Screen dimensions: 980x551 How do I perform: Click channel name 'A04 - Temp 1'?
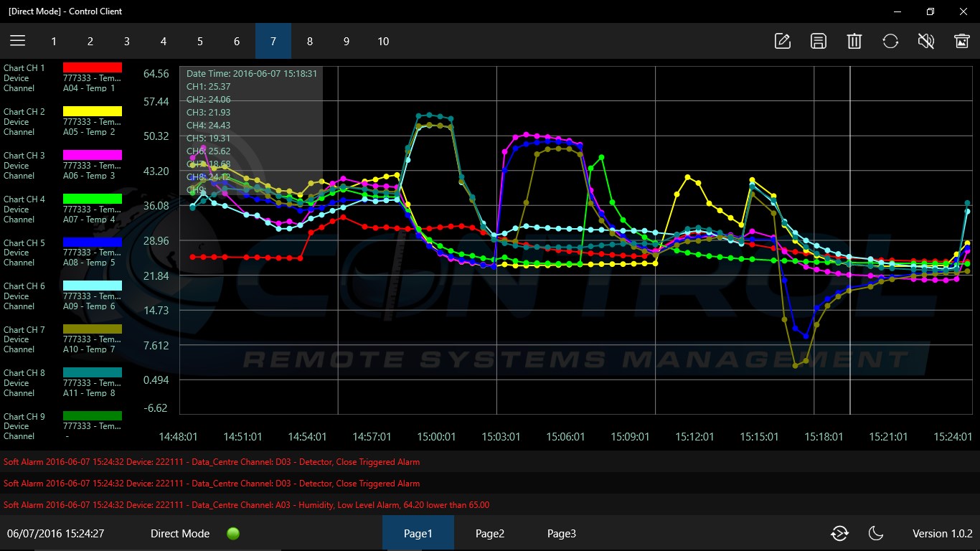point(89,88)
